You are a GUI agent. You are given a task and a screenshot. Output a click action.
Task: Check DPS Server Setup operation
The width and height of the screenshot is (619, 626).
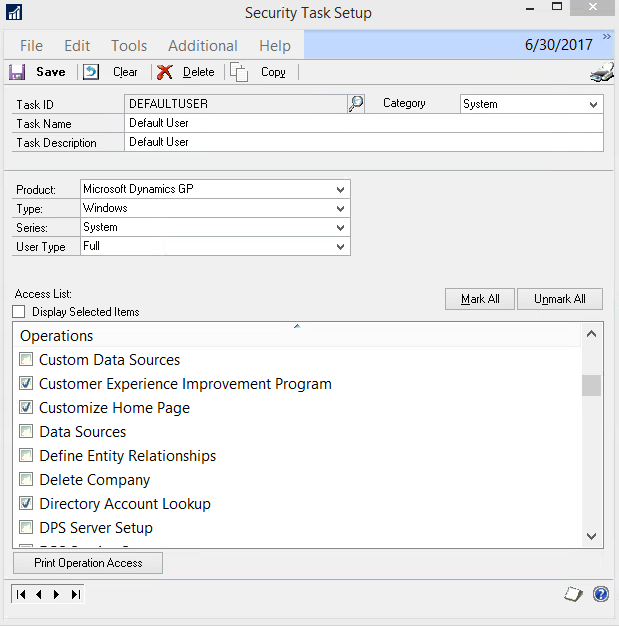pyautogui.click(x=26, y=527)
